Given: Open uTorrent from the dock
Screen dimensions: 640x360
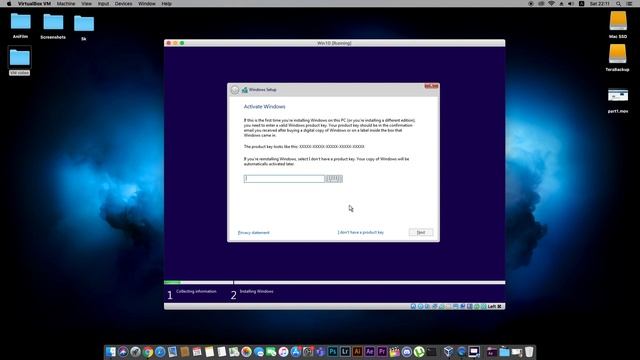Looking at the screenshot, I should pyautogui.click(x=419, y=352).
